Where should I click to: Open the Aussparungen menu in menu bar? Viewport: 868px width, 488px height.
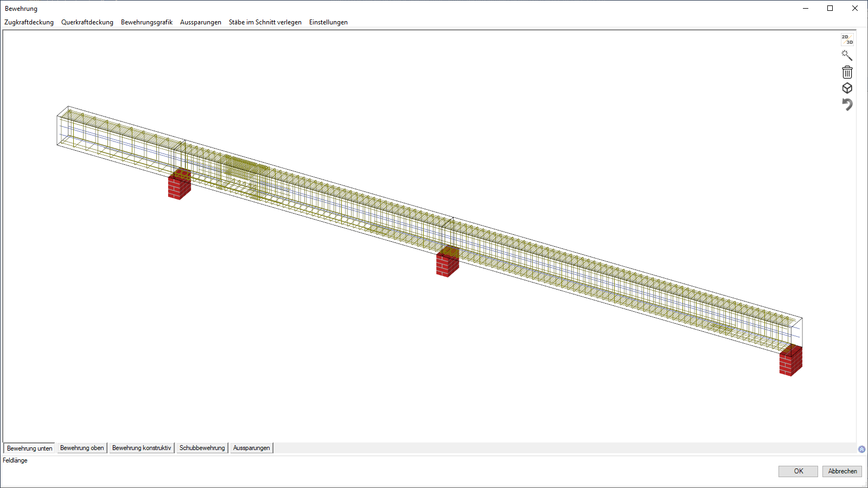click(x=201, y=22)
